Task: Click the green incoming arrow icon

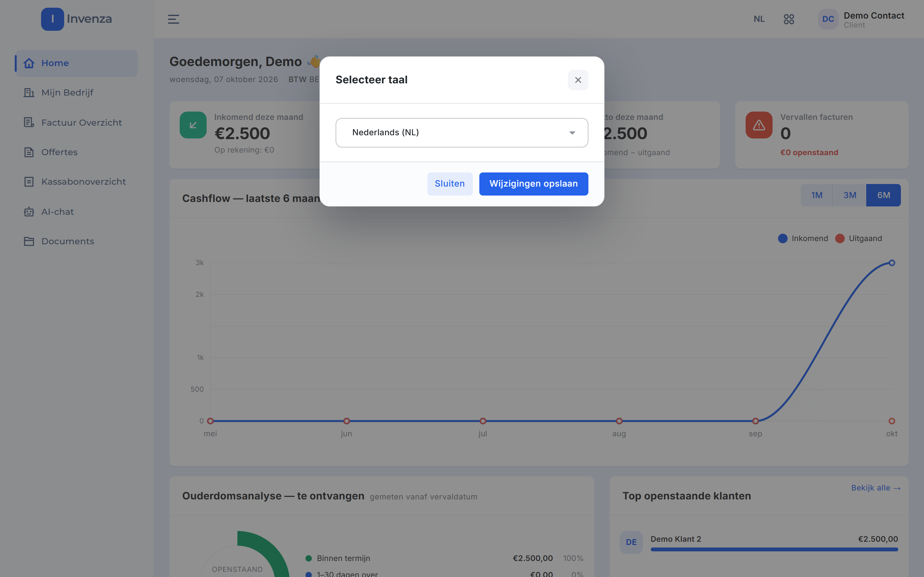Action: (193, 125)
